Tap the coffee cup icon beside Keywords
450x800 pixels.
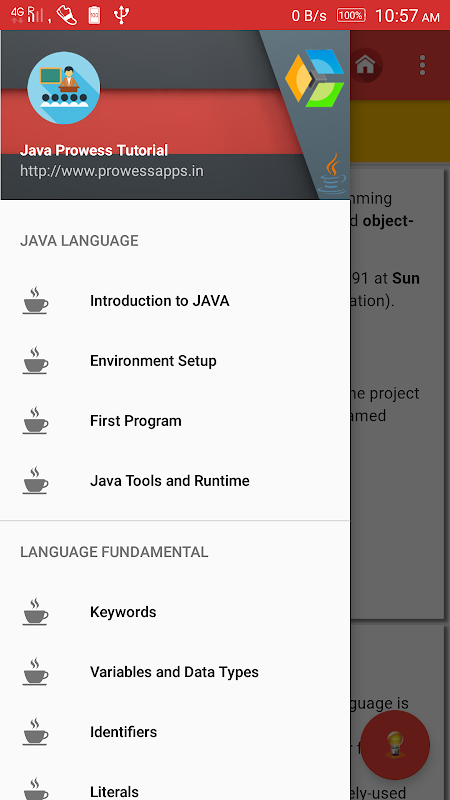coord(35,612)
